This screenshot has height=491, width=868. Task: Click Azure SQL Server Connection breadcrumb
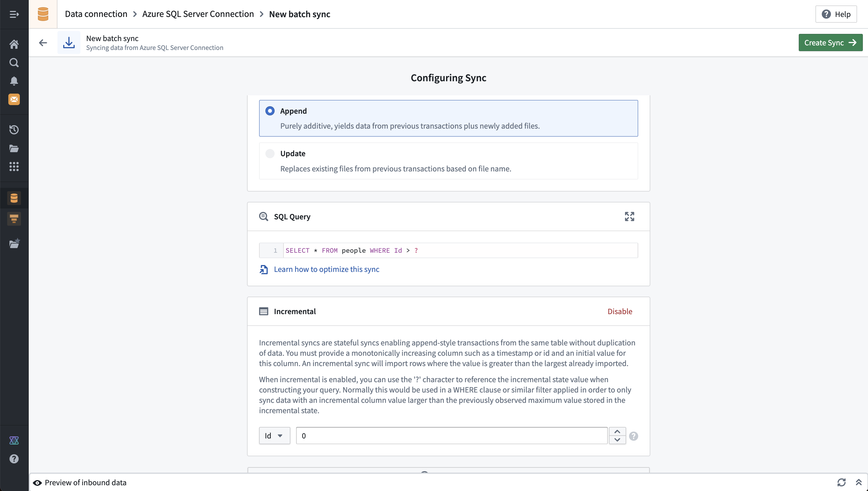198,14
